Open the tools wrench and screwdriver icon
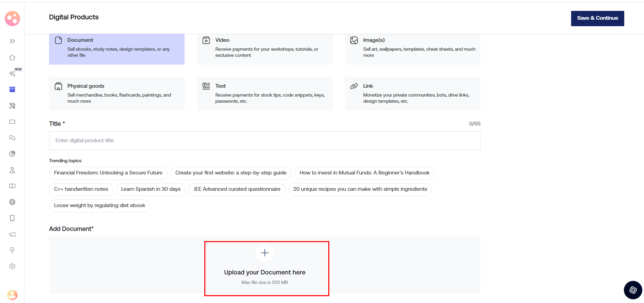 [x=12, y=106]
